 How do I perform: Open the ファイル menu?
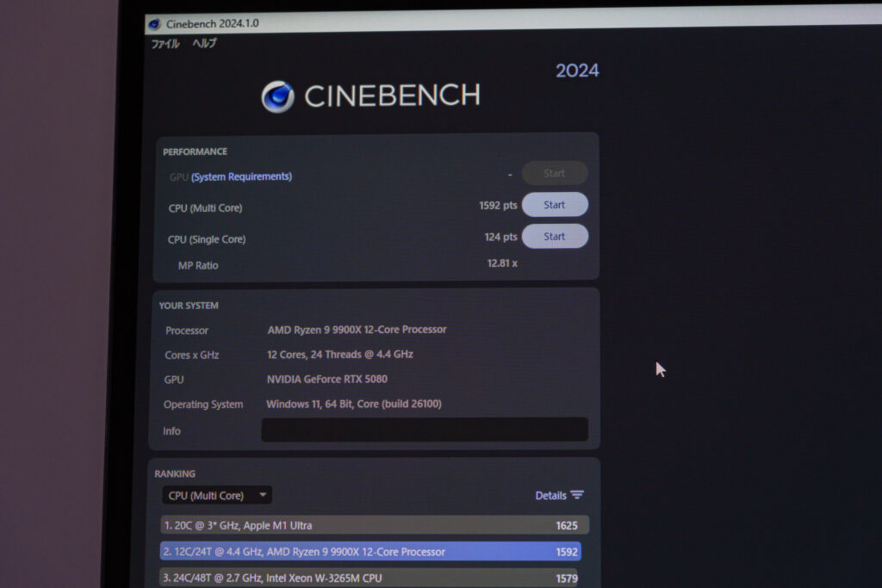pos(165,44)
